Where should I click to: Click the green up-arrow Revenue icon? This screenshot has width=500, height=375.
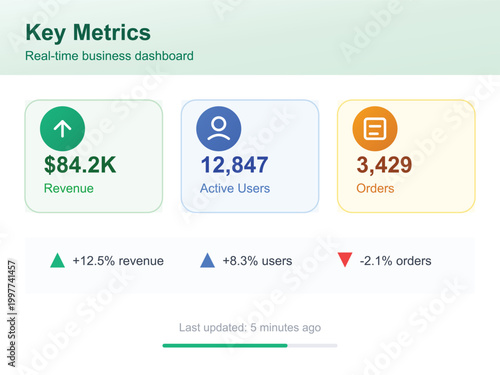point(62,129)
